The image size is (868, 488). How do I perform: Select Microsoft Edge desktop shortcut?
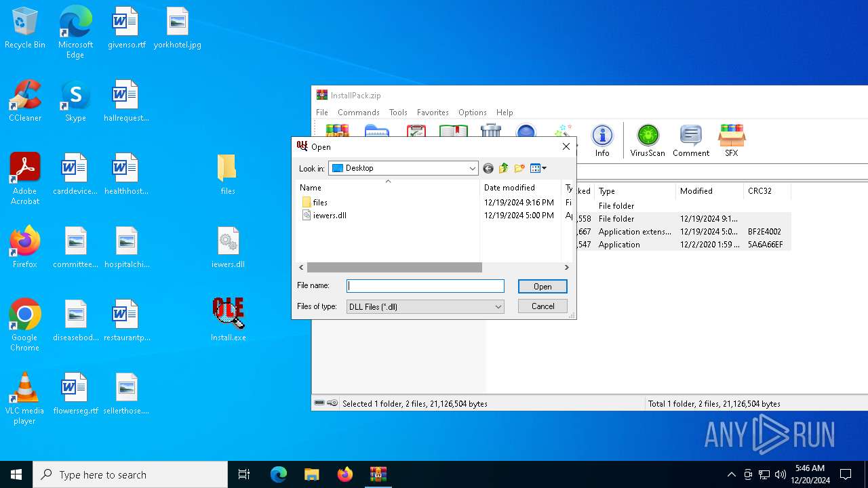tap(75, 32)
